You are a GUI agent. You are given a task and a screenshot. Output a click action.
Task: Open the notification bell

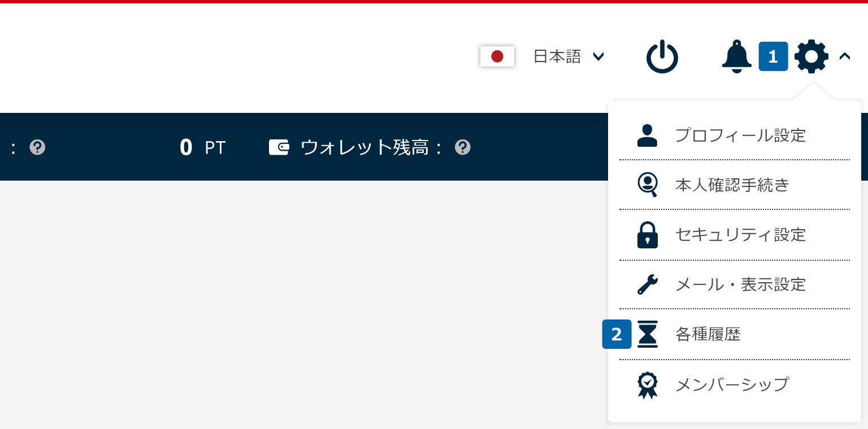click(737, 56)
